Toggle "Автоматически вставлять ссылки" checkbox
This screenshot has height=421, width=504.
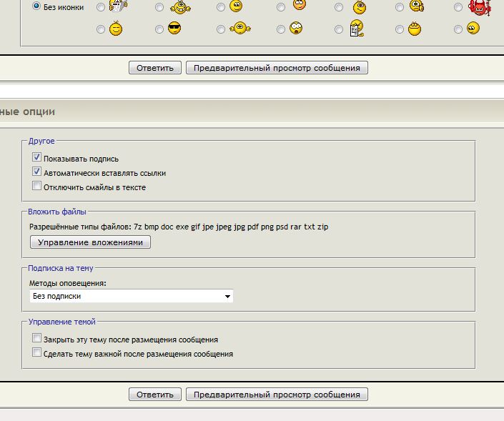click(x=36, y=172)
